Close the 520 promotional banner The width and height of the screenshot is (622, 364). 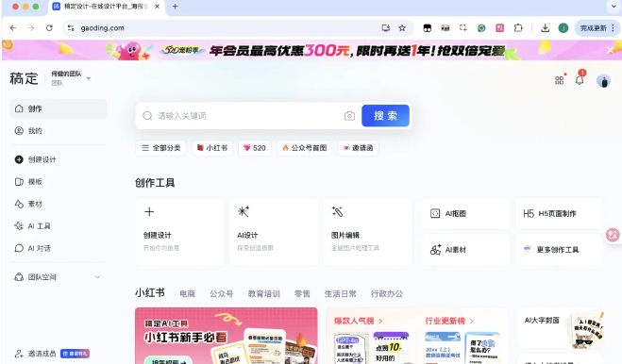pos(610,50)
